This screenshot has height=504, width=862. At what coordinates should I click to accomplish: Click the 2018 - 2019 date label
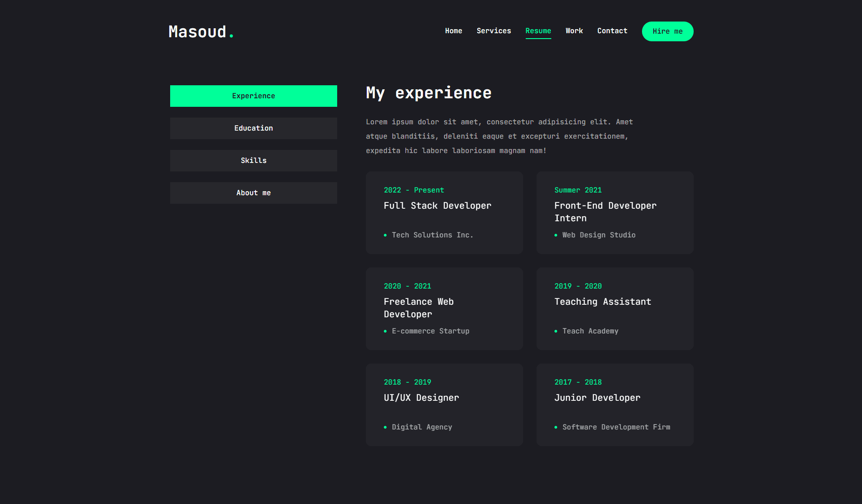click(408, 382)
